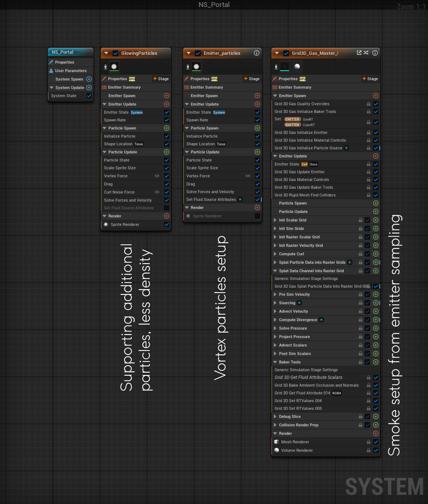Add a module to GlowingParticles Particle Spawn
Viewport: 428px width, 504px height.
click(x=167, y=128)
